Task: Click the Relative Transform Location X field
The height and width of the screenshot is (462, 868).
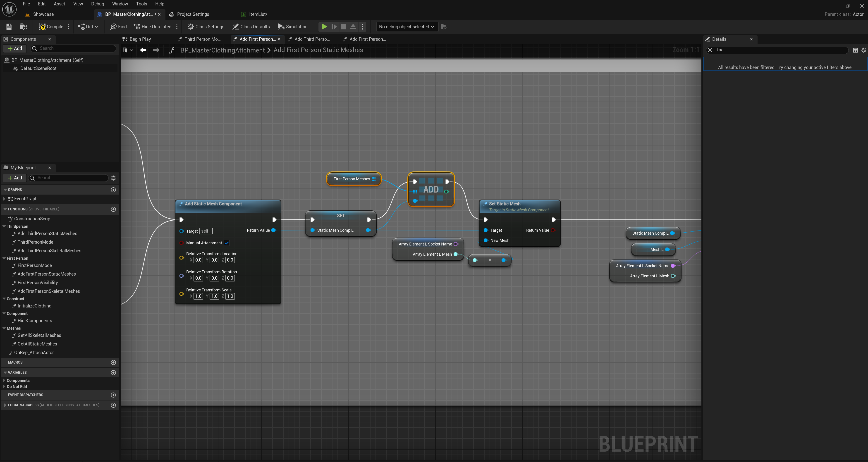Action: (198, 260)
